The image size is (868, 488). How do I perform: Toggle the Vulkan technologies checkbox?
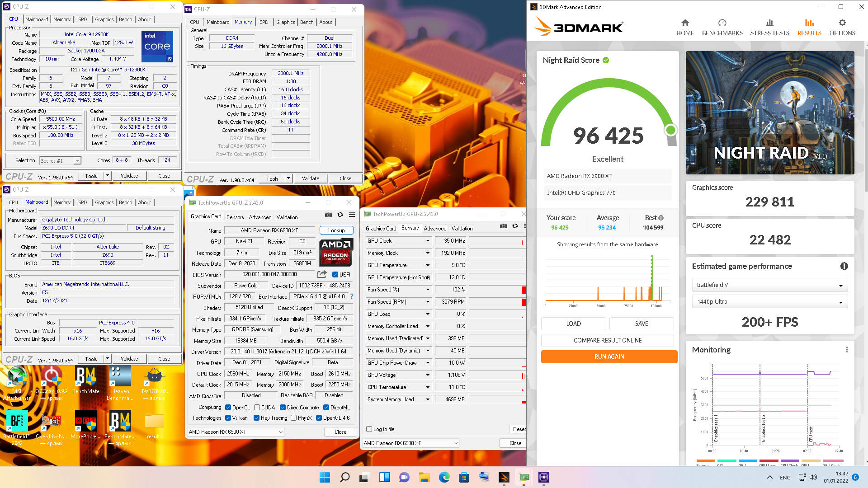point(228,418)
